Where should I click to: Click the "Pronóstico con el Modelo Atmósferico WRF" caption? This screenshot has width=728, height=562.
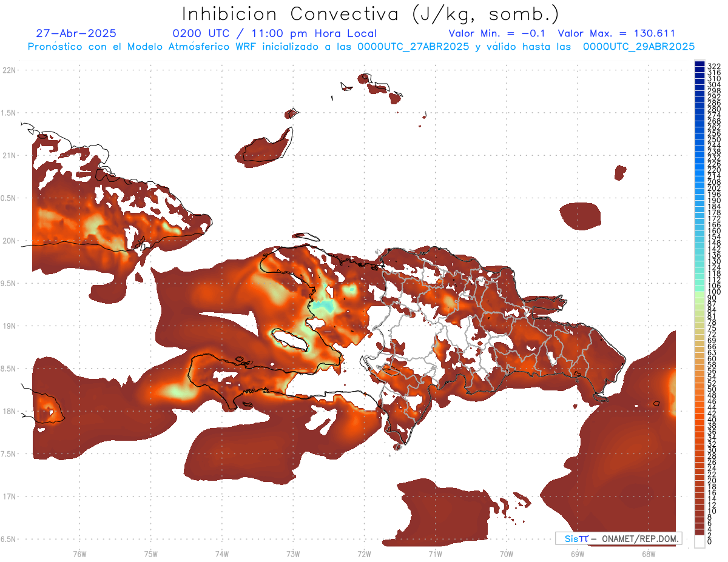point(143,46)
